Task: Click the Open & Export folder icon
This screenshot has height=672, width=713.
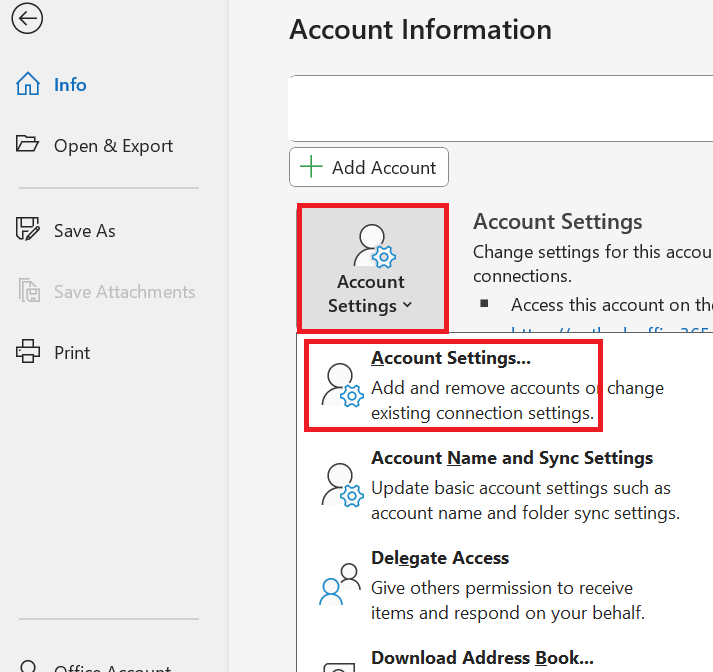Action: pyautogui.click(x=27, y=144)
